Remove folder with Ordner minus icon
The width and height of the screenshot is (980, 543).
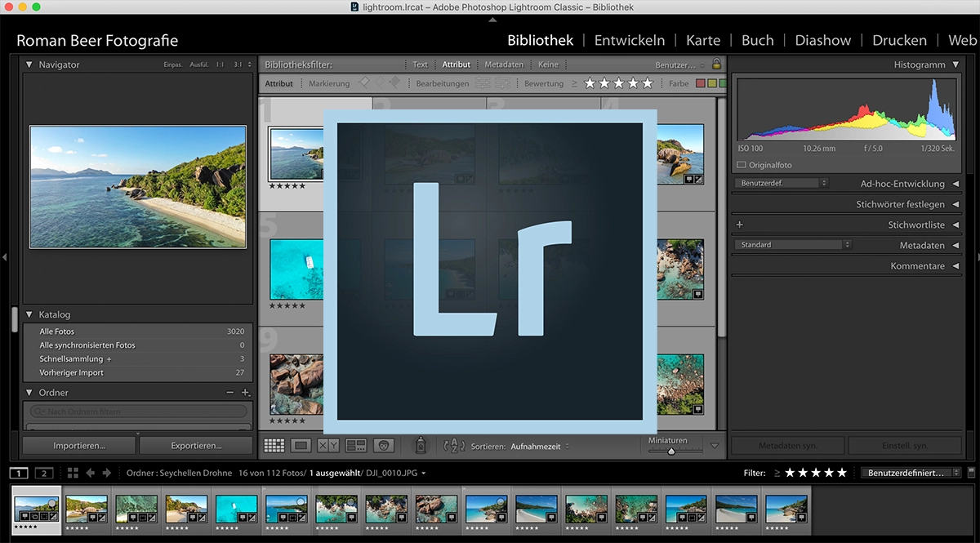229,393
